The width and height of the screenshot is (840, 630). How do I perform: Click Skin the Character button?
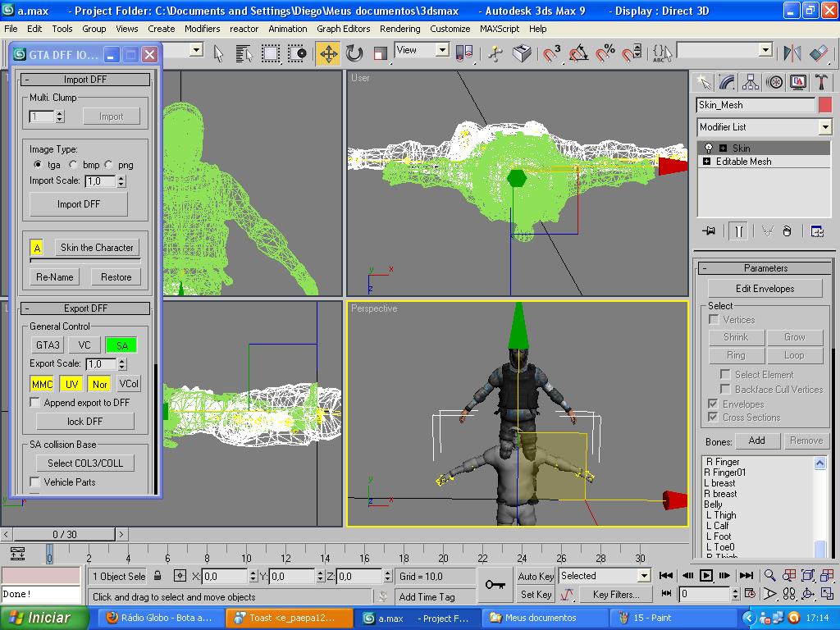pos(97,248)
